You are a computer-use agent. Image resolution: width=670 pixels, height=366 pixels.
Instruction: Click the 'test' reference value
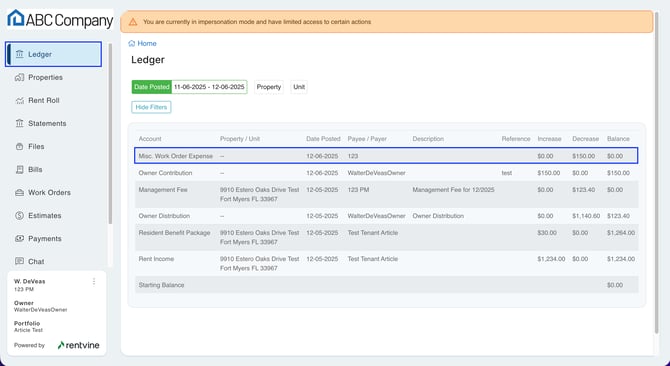(x=507, y=173)
